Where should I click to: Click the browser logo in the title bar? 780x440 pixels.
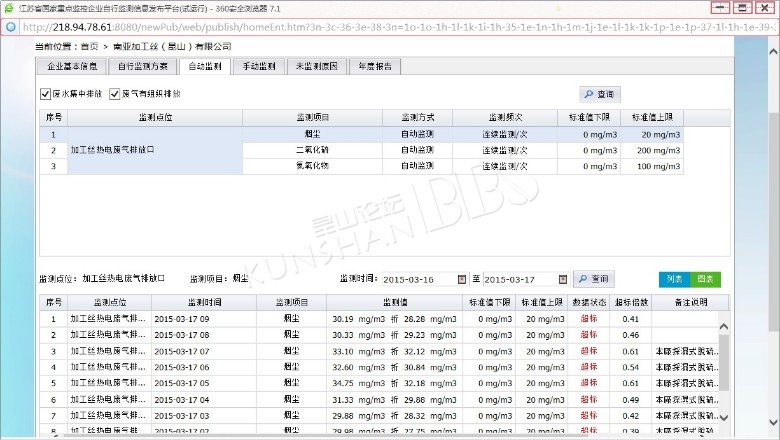8,7
